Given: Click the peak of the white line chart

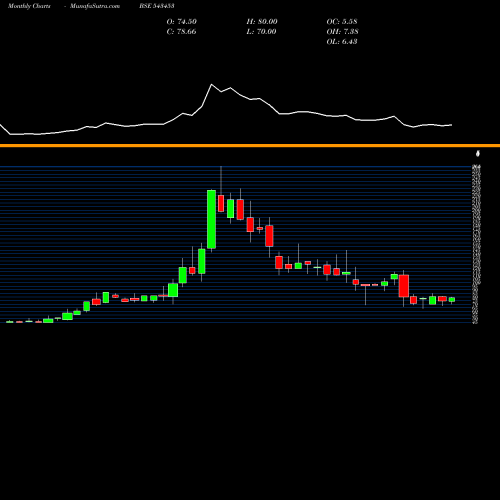Looking at the screenshot, I should pyautogui.click(x=211, y=85).
